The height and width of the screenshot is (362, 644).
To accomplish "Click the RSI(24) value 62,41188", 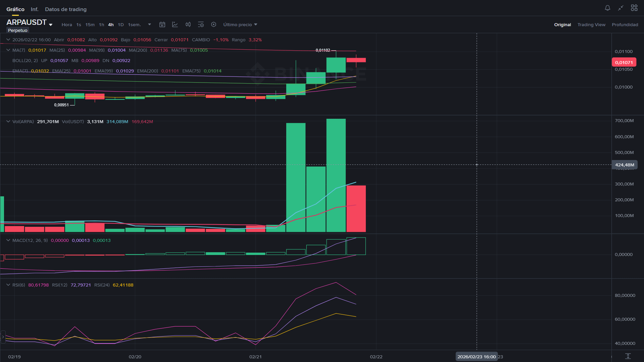I will pyautogui.click(x=123, y=285).
